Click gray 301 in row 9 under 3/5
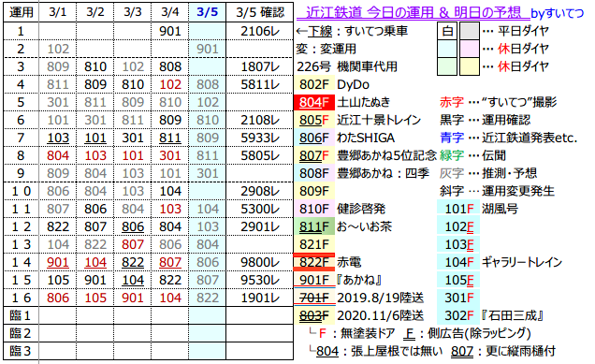The width and height of the screenshot is (595, 364). click(207, 173)
